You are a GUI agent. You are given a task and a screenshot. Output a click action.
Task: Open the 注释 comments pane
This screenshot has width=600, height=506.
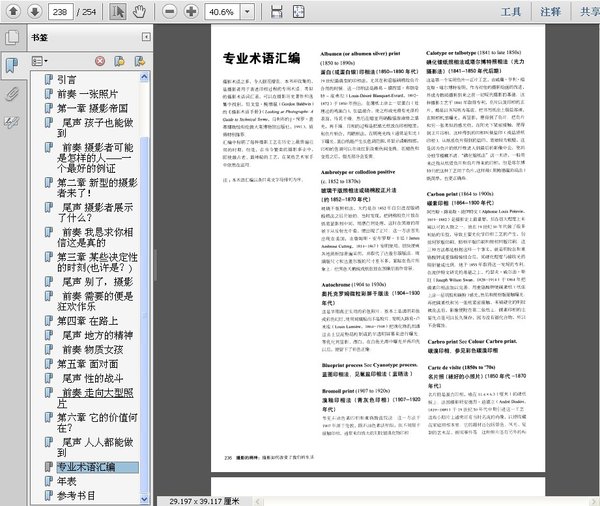tap(550, 12)
